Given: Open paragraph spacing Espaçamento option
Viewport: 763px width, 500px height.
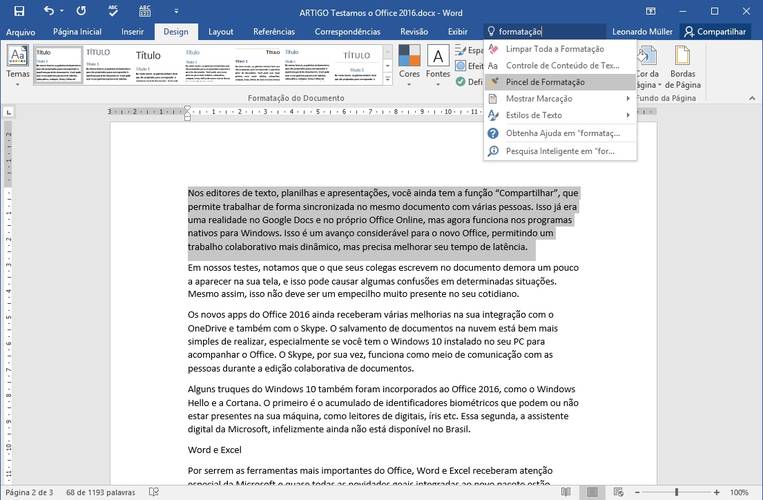Looking at the screenshot, I should pos(469,50).
